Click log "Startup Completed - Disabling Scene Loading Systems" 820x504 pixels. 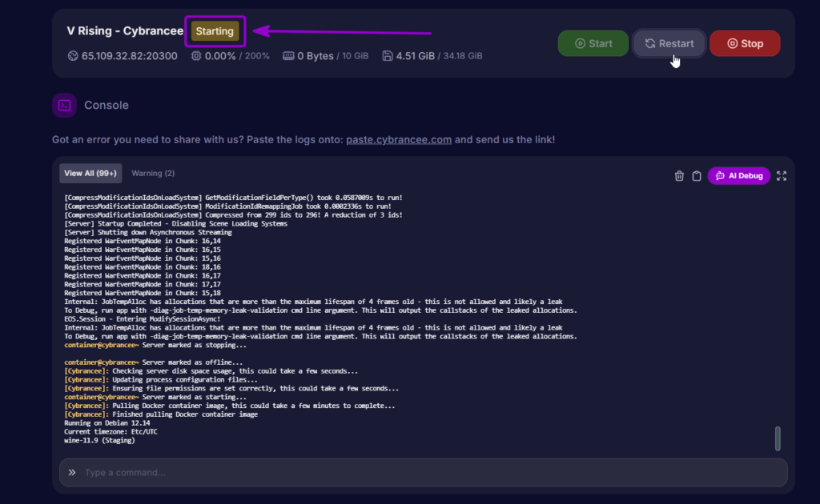pos(192,223)
